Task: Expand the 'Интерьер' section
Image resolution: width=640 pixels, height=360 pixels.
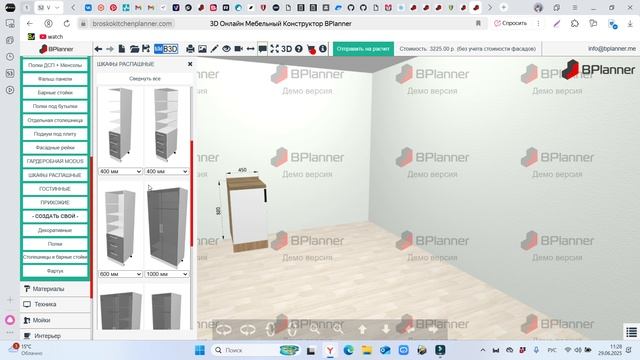Action: click(x=55, y=336)
